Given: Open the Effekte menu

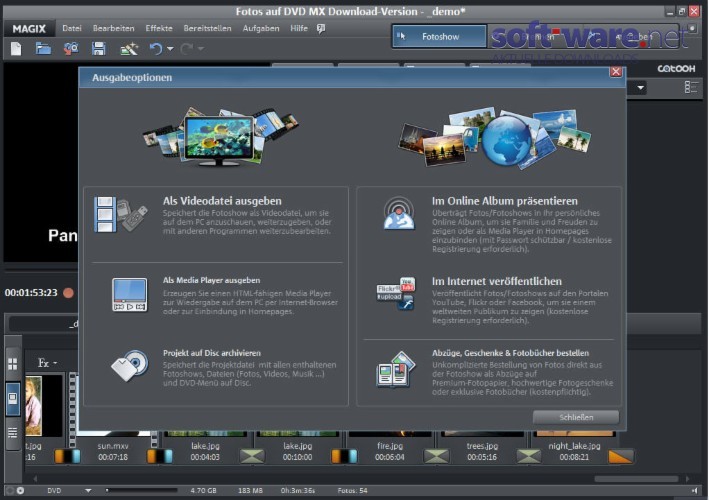Looking at the screenshot, I should [159, 28].
